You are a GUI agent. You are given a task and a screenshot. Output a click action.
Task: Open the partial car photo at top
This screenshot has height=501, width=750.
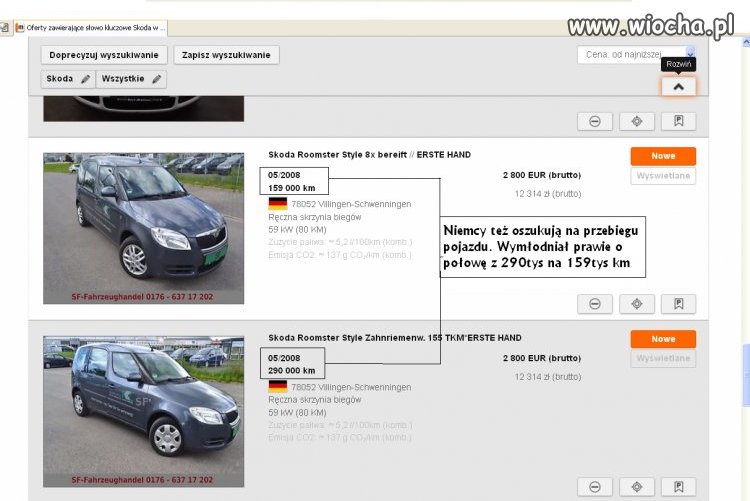(x=143, y=109)
